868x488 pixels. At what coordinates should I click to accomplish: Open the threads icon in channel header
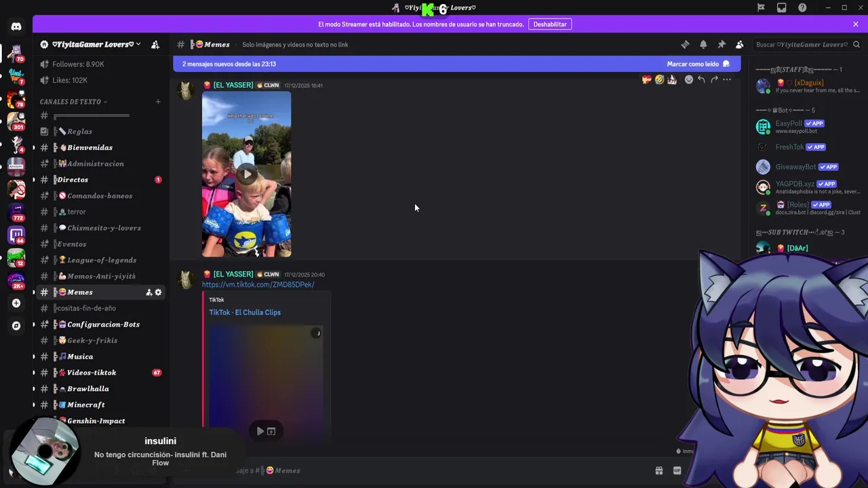[685, 45]
